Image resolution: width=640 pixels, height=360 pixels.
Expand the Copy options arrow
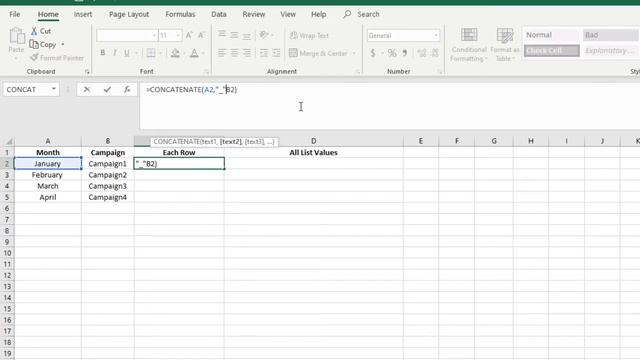click(63, 44)
